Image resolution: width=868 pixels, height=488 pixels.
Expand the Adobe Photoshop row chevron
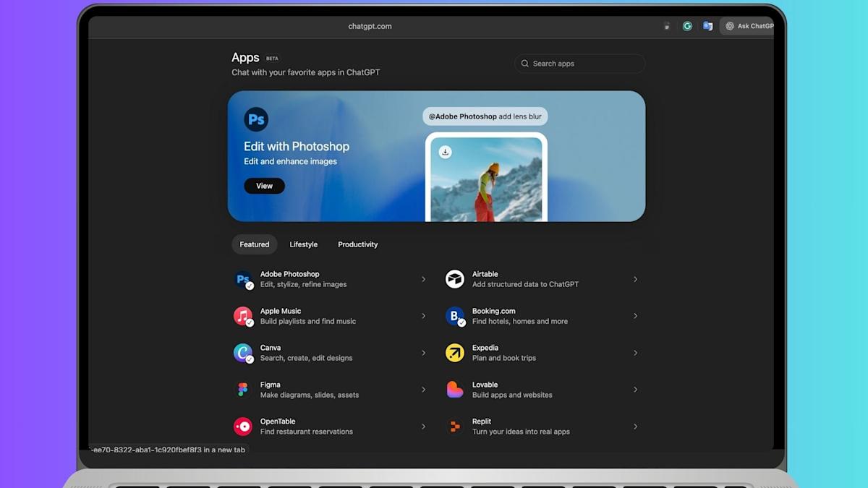click(x=424, y=279)
